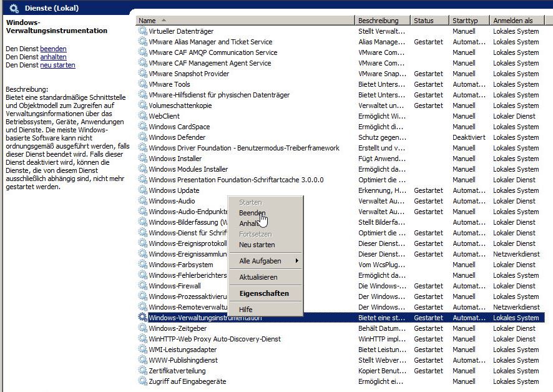The height and width of the screenshot is (392, 553).
Task: Select the Windows Installer service name
Action: [175, 159]
